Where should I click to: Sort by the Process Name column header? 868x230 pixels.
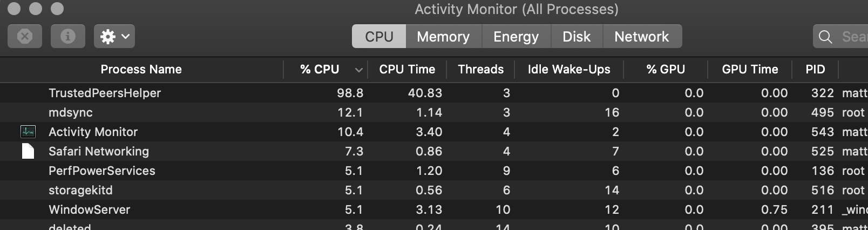click(x=141, y=70)
